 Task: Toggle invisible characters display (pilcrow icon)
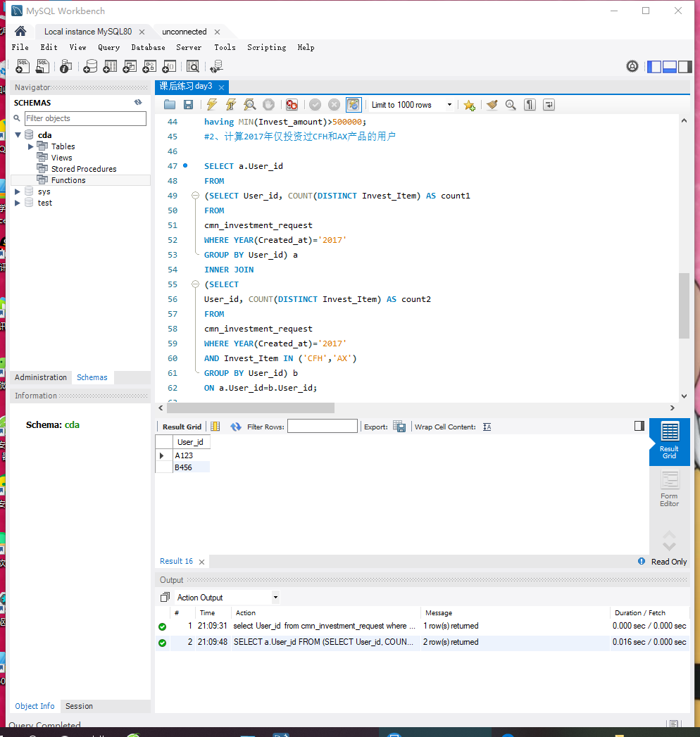[x=530, y=105]
